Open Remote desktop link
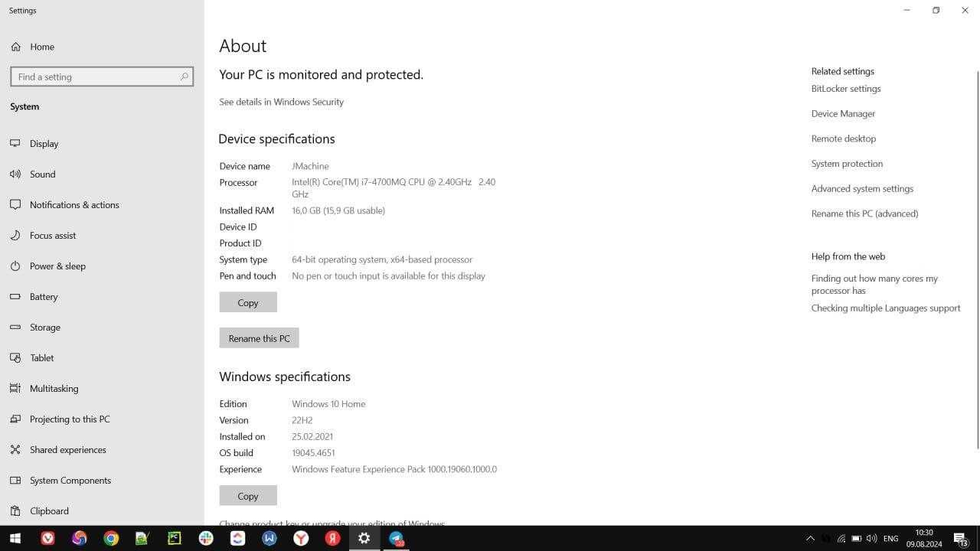The width and height of the screenshot is (980, 551). click(x=843, y=139)
